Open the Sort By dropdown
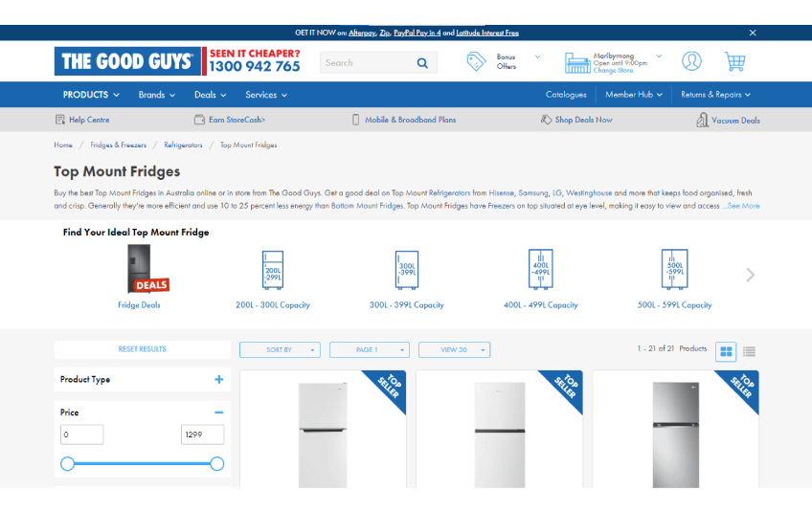This screenshot has width=812, height=513. 280,350
